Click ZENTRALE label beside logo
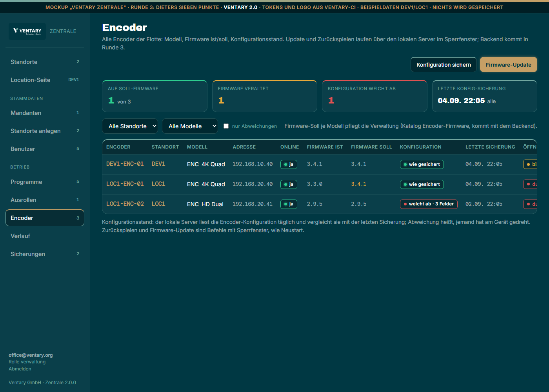549x392 pixels. [x=63, y=31]
